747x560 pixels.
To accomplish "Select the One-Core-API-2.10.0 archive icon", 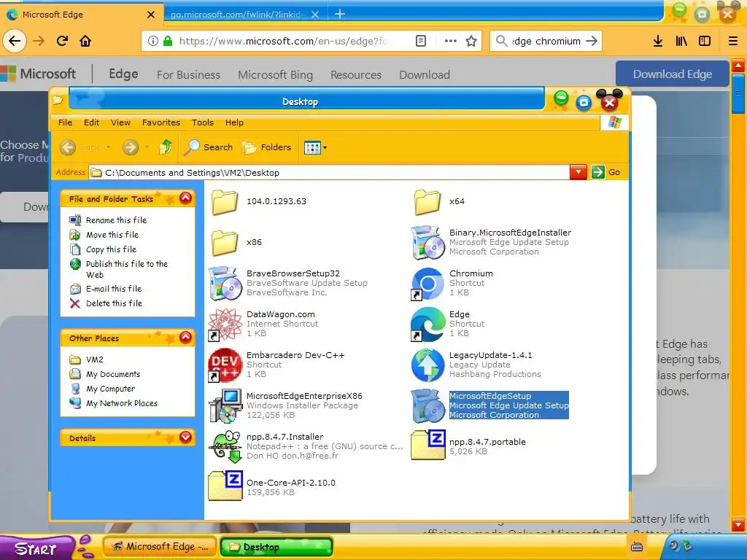I will coord(226,486).
